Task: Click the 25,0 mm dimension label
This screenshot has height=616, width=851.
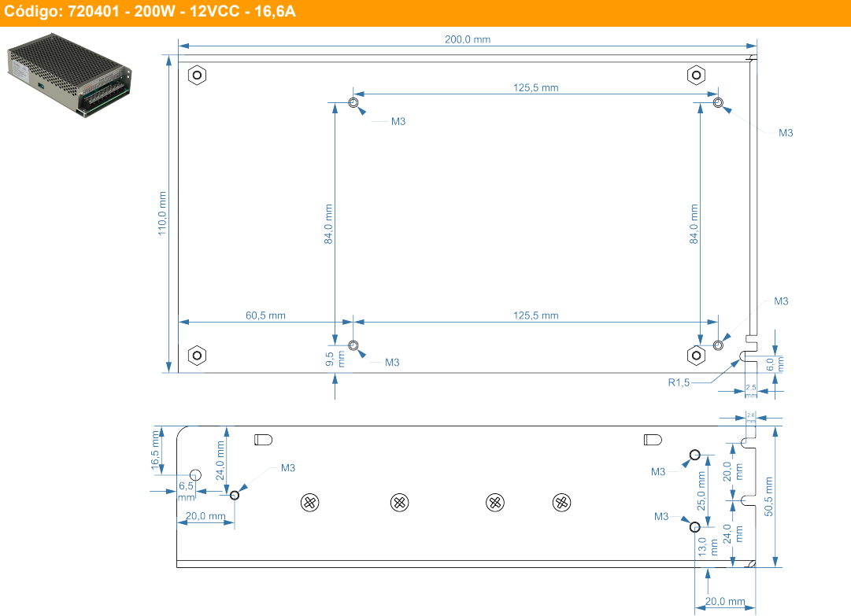Action: 701,491
